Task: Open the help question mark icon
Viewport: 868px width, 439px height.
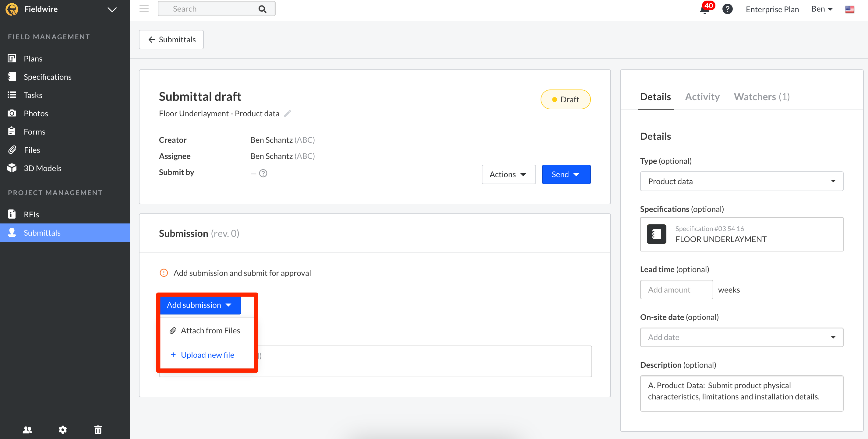Action: click(728, 9)
